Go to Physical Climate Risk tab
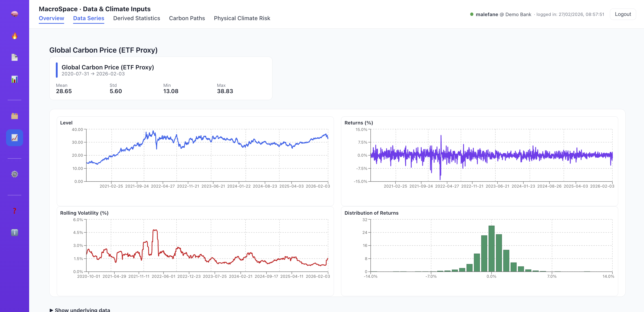The width and height of the screenshot is (644, 312). point(242,18)
